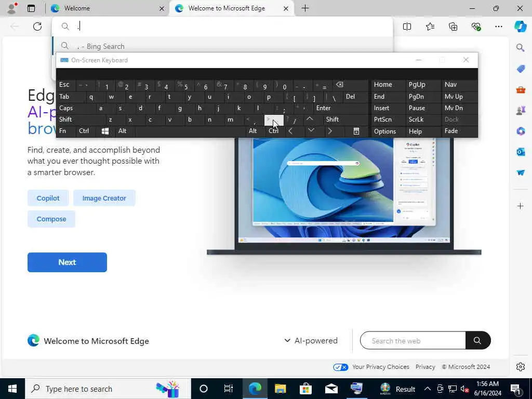Click the new tab plus button
532x399 pixels.
pos(305,8)
